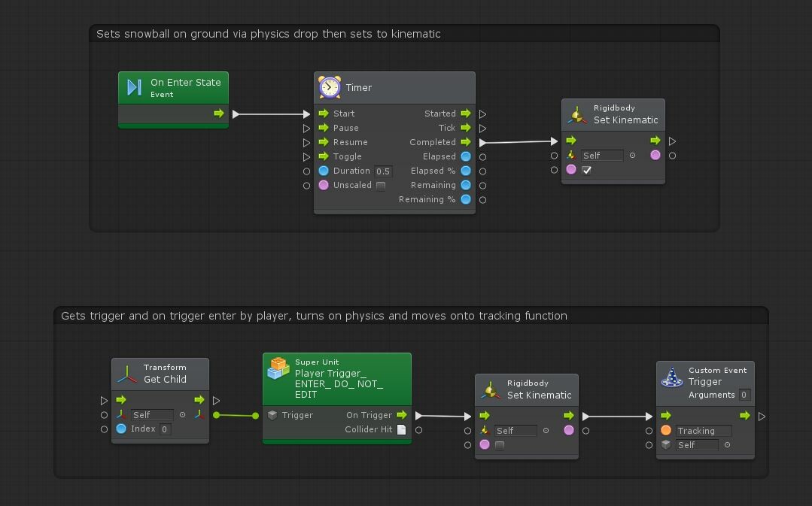Click the upper group's Set Kinematic rigidbody icon
Viewport: 812px width, 506px height.
pos(577,115)
